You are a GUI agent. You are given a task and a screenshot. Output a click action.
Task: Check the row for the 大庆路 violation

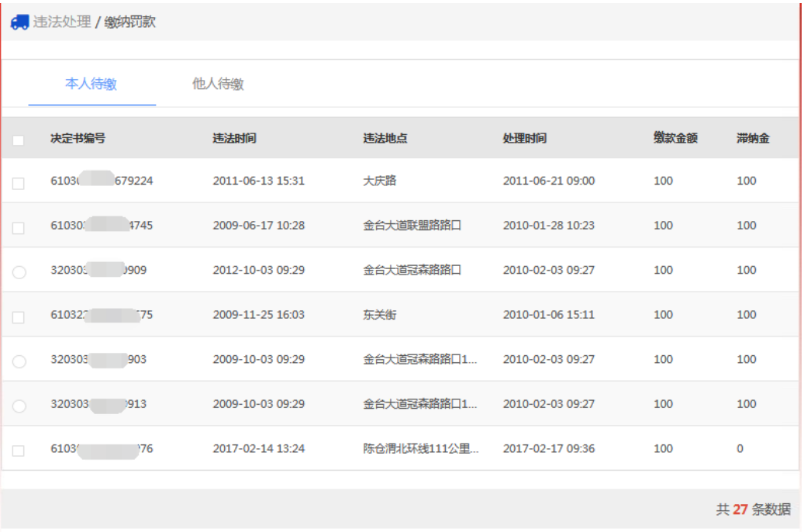19,184
